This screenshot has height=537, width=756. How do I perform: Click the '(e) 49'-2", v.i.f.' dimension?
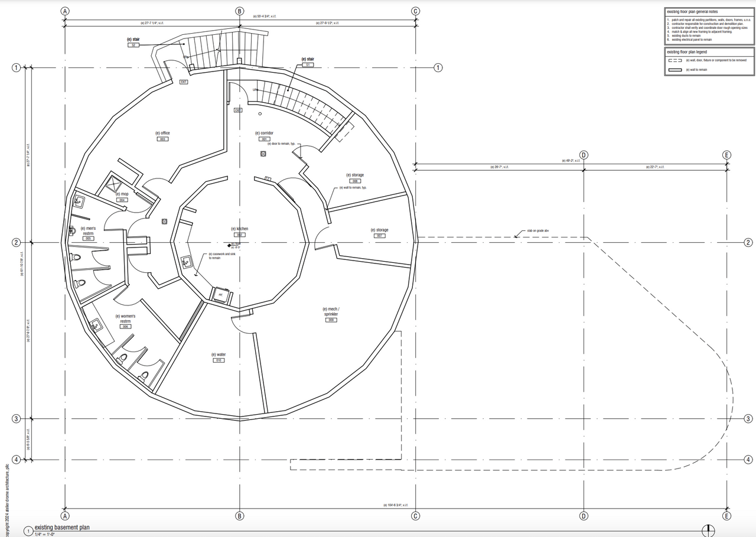pos(570,160)
